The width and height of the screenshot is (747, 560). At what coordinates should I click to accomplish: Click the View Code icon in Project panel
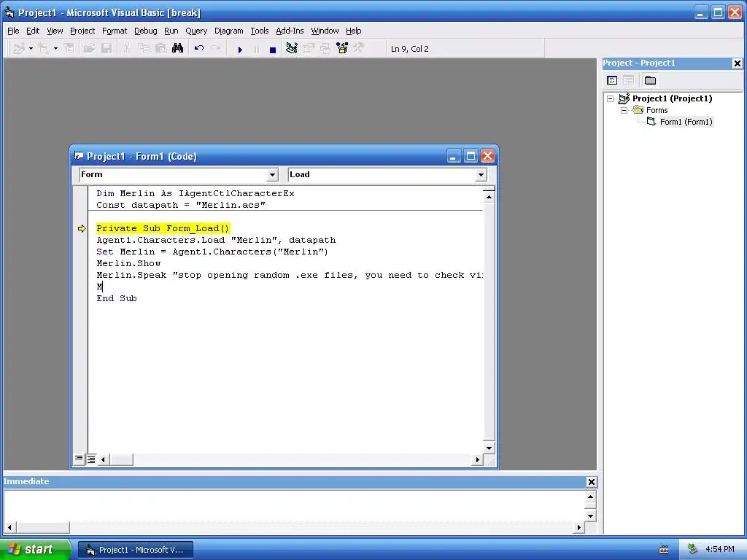[612, 80]
